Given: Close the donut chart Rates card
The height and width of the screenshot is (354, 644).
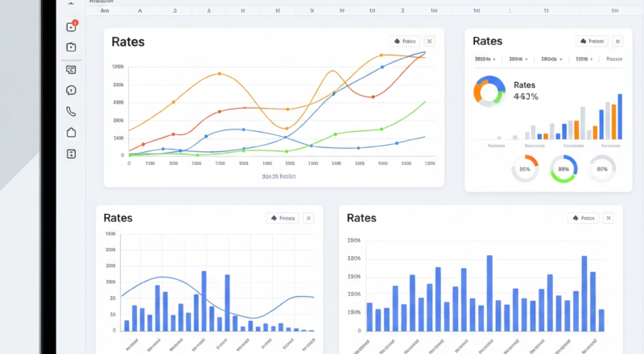Looking at the screenshot, I should click(x=617, y=41).
